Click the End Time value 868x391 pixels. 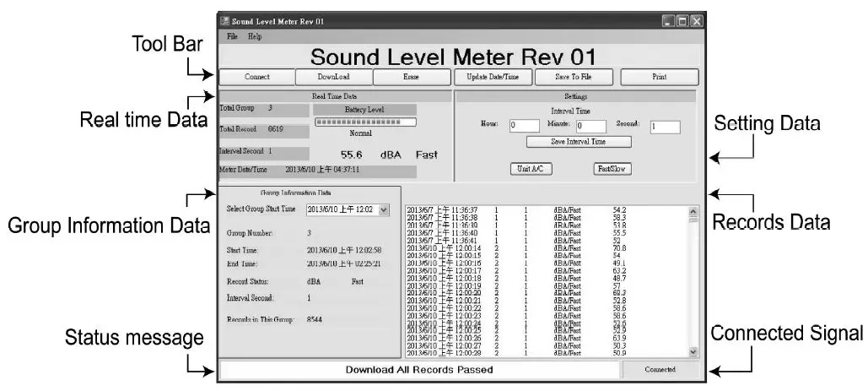click(x=344, y=263)
